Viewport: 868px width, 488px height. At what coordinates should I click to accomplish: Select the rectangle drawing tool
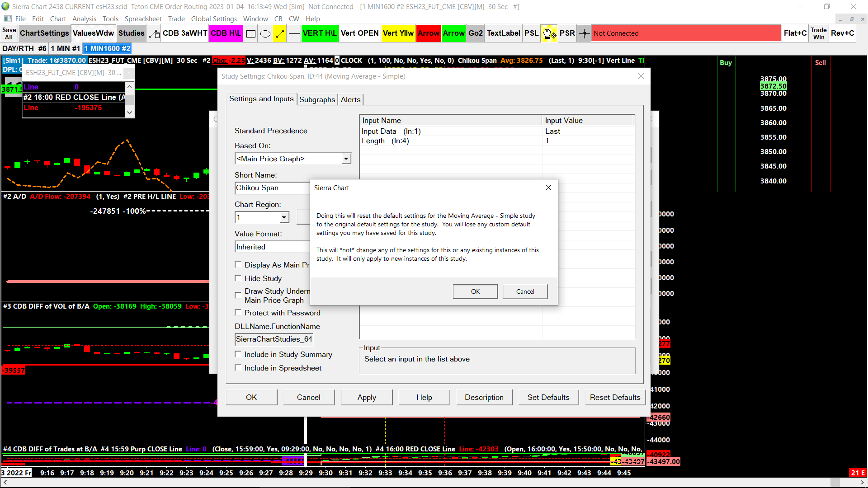click(251, 33)
